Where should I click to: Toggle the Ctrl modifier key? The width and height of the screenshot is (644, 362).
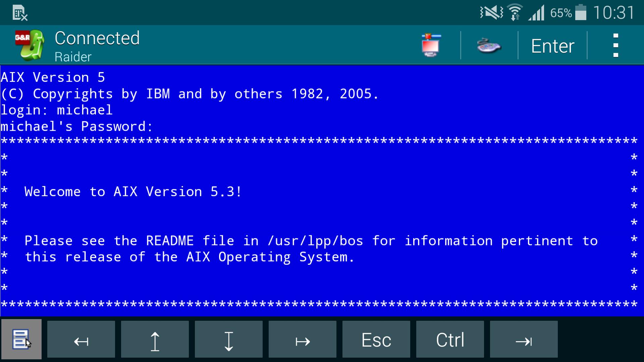(450, 339)
